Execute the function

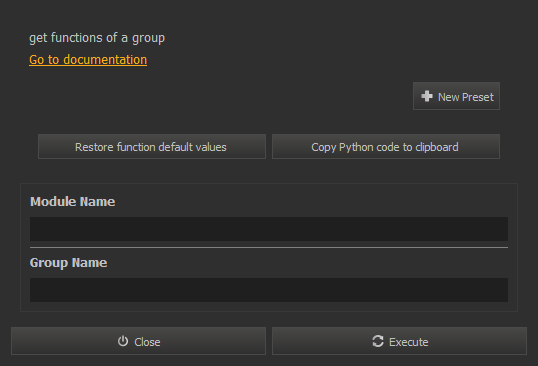tap(399, 341)
